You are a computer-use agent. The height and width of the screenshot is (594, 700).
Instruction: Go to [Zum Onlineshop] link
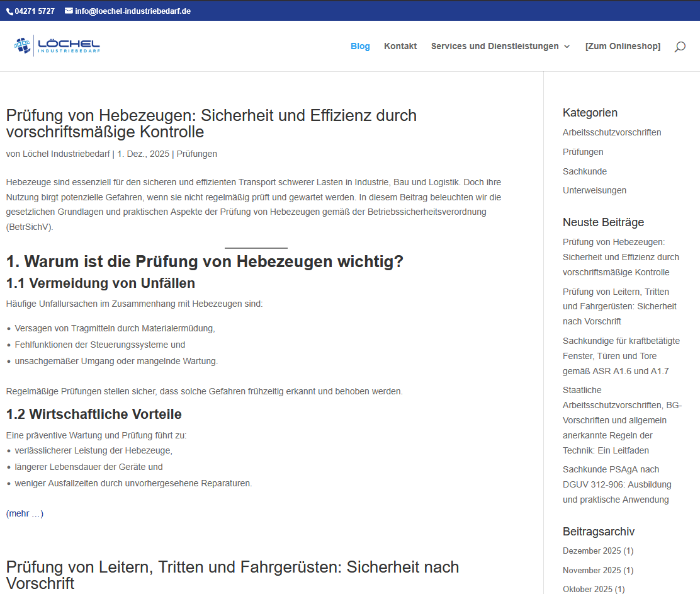pyautogui.click(x=623, y=46)
